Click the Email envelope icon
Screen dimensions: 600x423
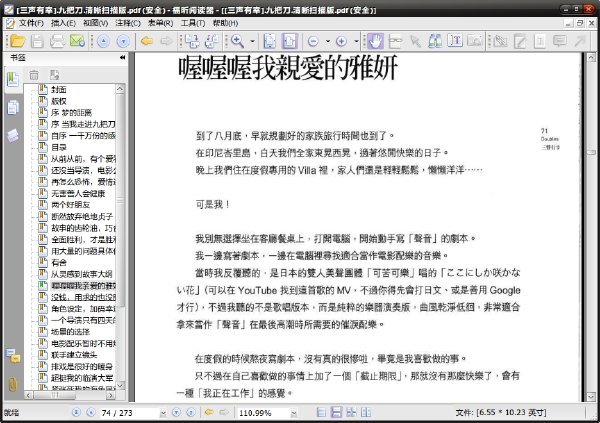(77, 41)
